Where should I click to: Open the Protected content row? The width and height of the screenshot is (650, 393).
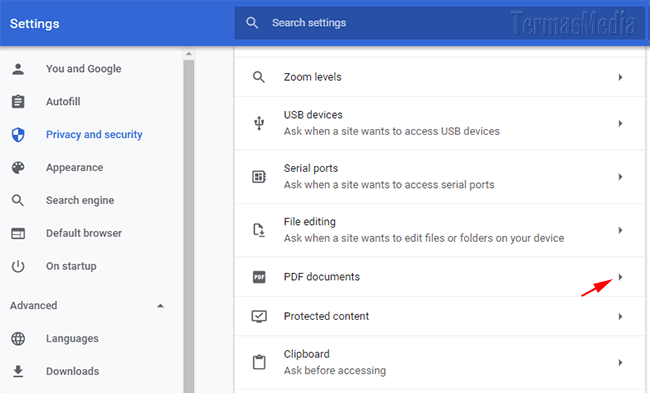[x=439, y=316]
